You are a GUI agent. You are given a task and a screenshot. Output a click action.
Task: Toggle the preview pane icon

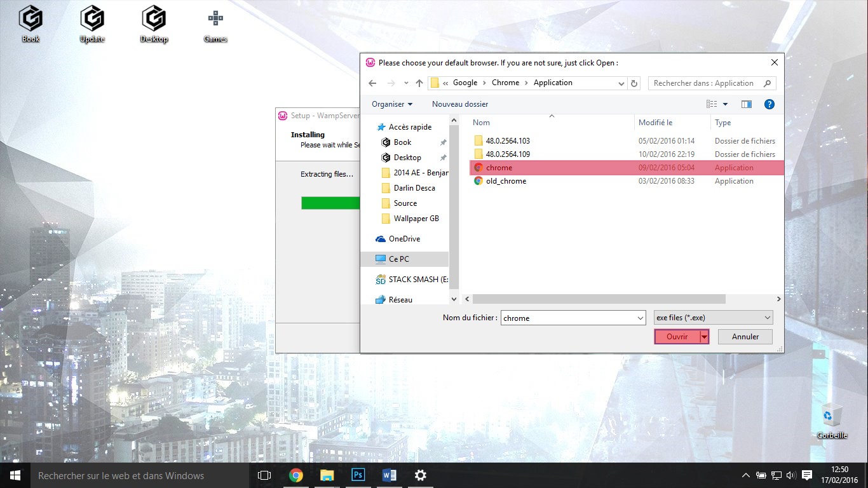click(747, 104)
